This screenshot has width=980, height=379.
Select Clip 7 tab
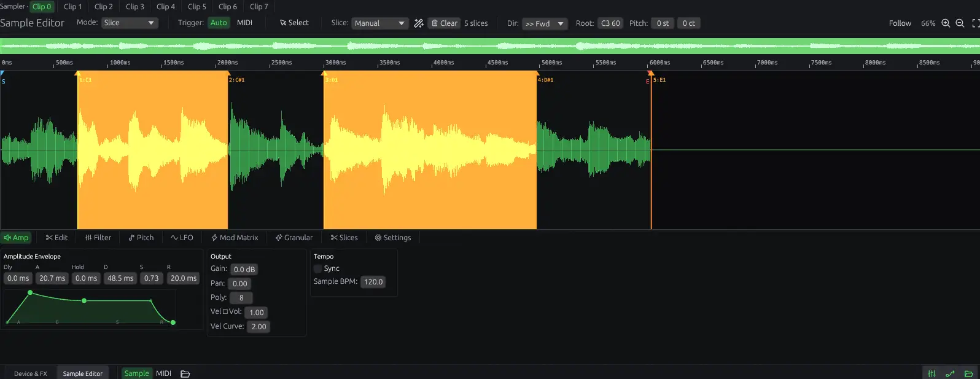coord(259,7)
